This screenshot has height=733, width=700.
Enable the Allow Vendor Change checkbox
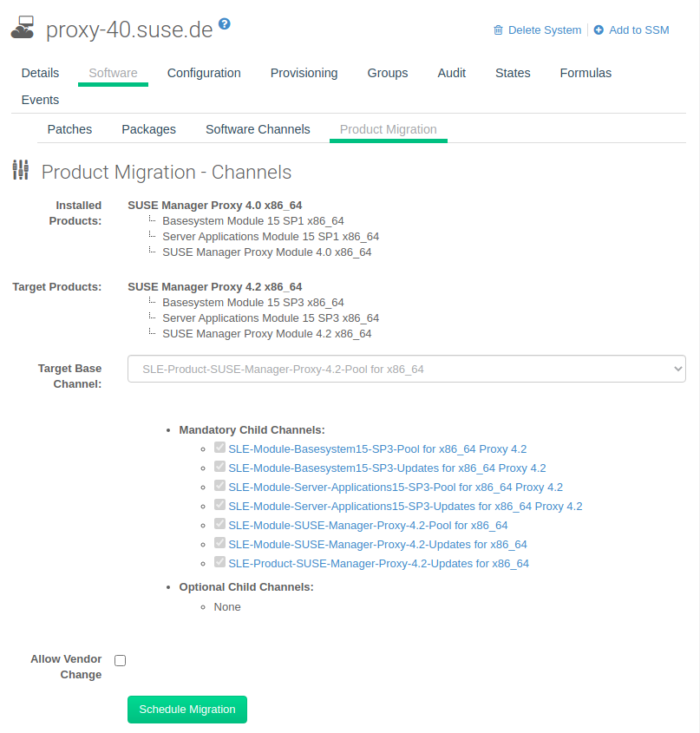click(x=120, y=660)
